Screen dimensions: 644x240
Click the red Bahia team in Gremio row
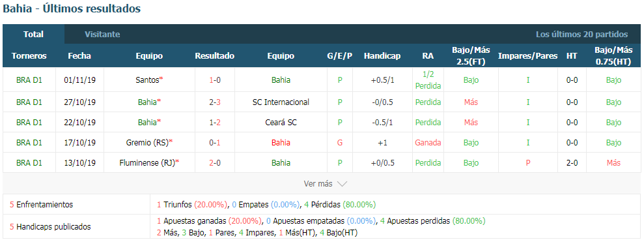(x=281, y=142)
